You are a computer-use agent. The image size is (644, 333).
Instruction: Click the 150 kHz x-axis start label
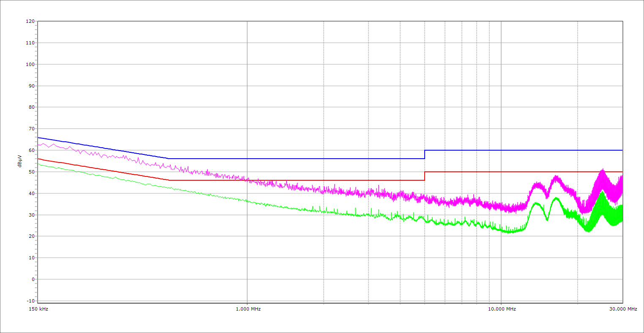pos(38,309)
